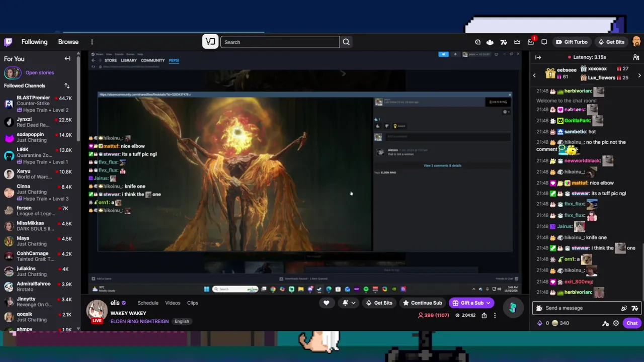This screenshot has width=644, height=362.
Task: Open the Prime Loot crown icon
Action: point(517,42)
